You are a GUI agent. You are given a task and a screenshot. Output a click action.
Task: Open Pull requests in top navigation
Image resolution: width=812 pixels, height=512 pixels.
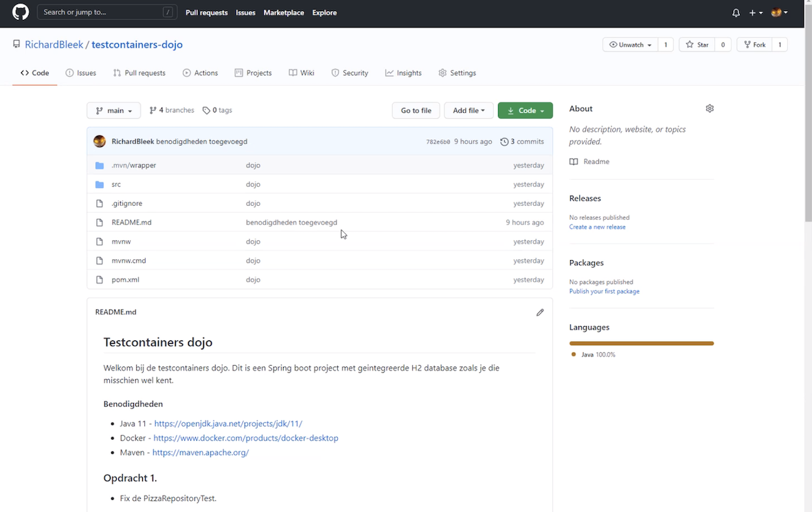207,12
